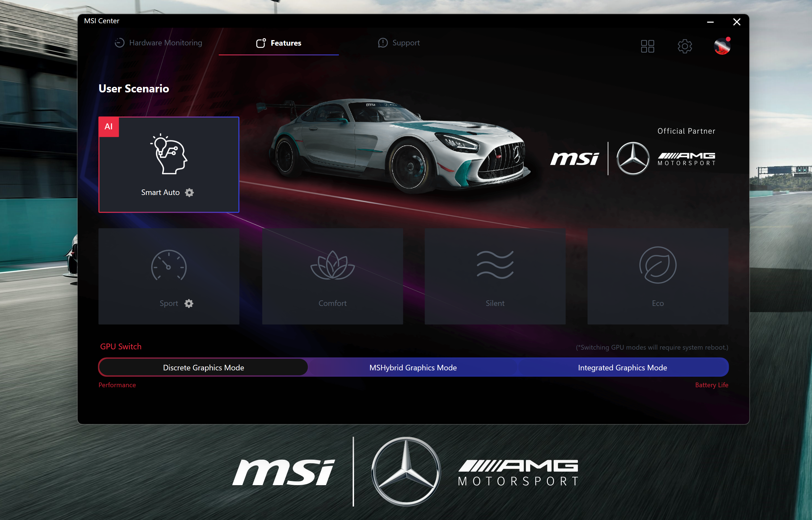812x520 pixels.
Task: Select the Sport scenario card
Action: 169,276
